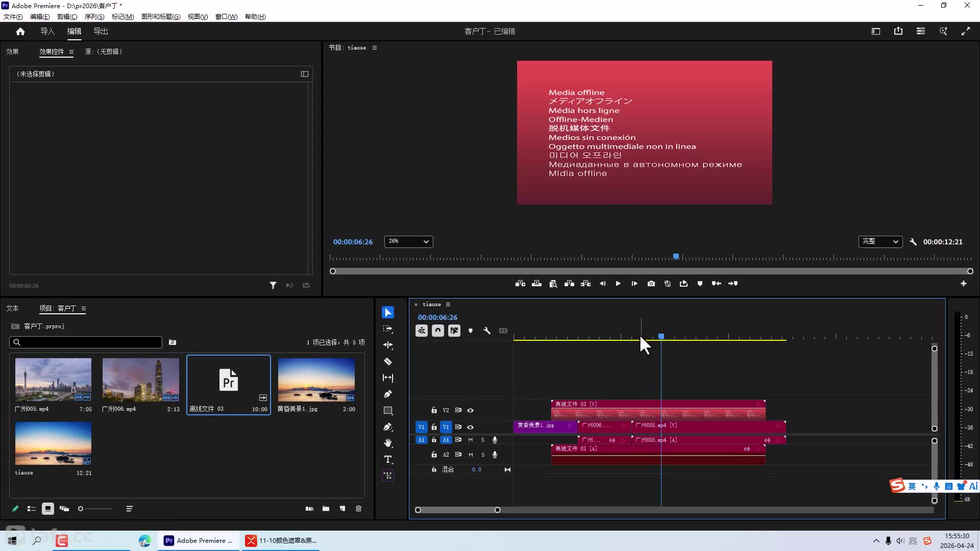Select the Hand tool
The image size is (980, 551).
point(388,443)
